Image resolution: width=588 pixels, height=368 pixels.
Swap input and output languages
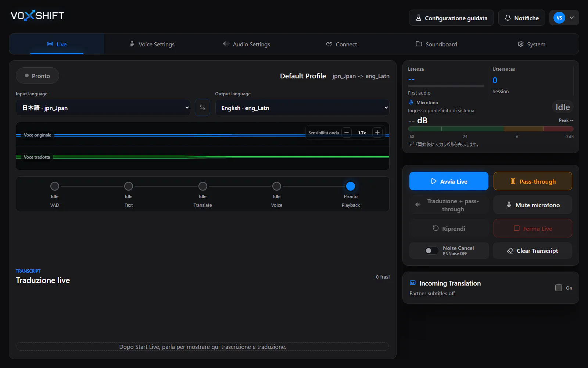click(x=202, y=107)
